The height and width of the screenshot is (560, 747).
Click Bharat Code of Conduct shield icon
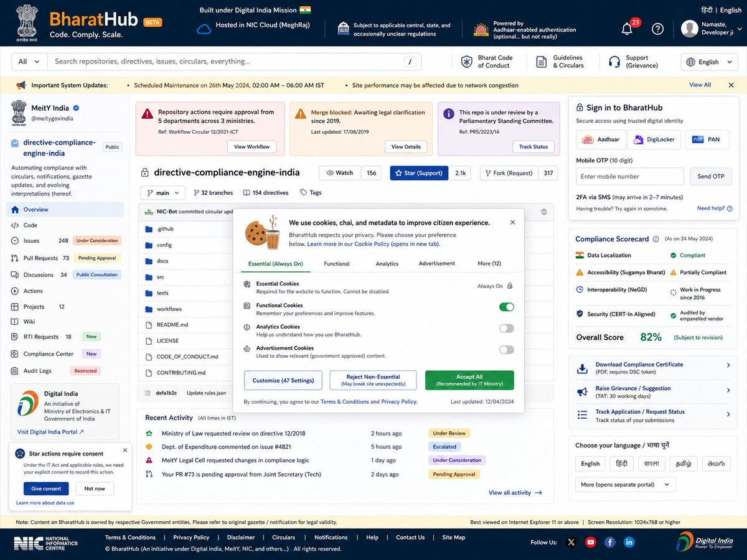[466, 62]
